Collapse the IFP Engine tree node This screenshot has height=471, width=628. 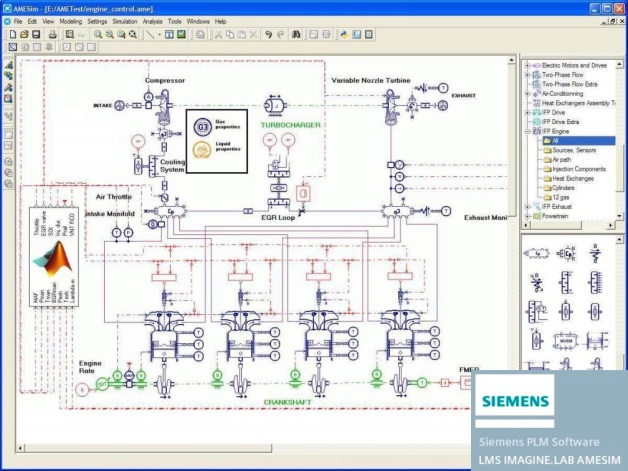(x=528, y=131)
